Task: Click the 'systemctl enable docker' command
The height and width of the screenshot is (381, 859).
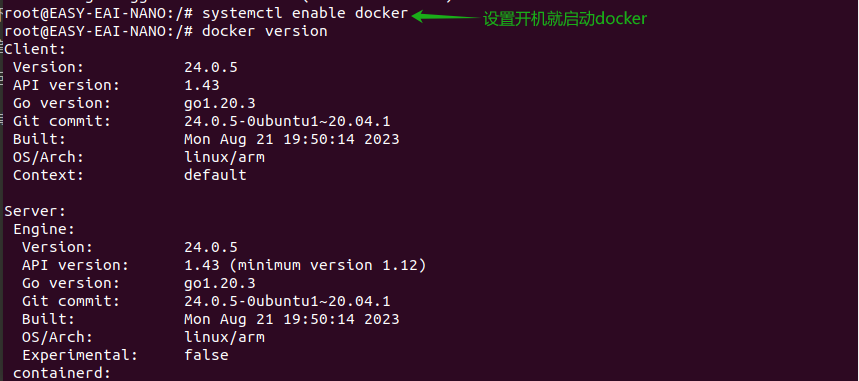Action: (305, 13)
